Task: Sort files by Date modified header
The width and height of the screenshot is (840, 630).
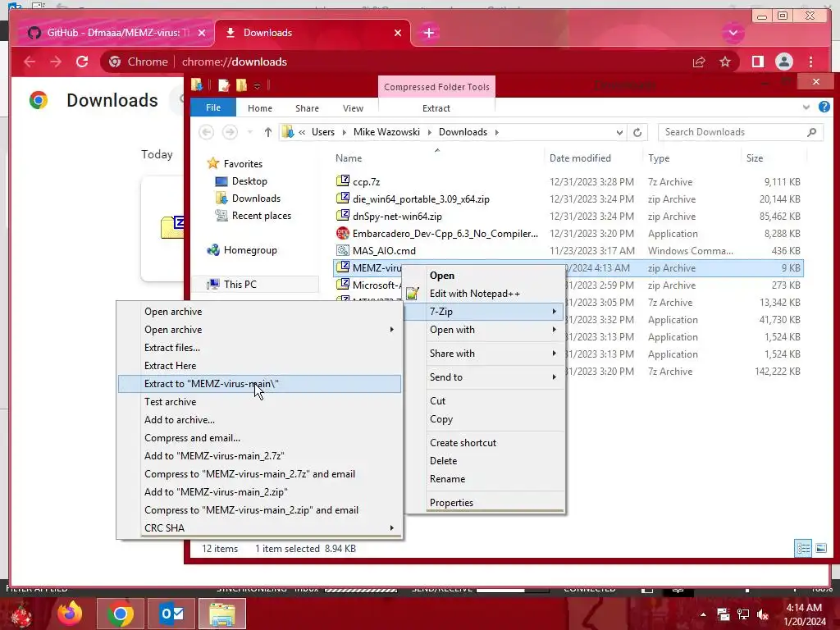Action: [x=580, y=158]
